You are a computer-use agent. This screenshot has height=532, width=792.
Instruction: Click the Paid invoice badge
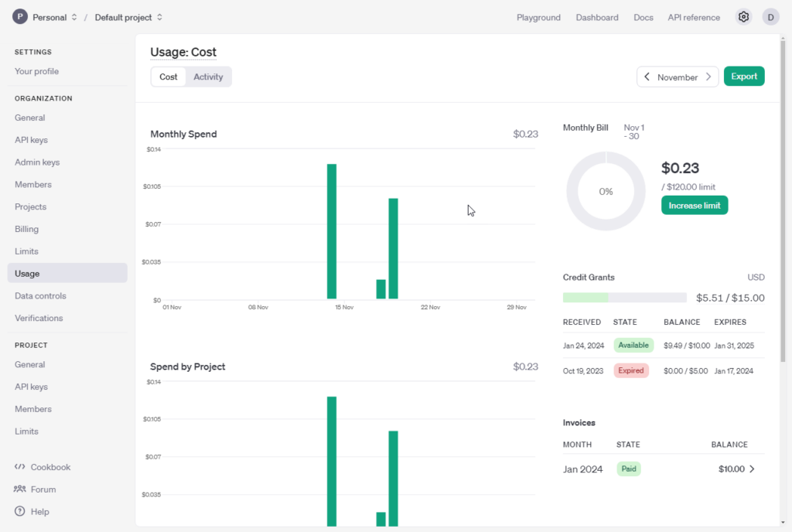[x=628, y=469]
